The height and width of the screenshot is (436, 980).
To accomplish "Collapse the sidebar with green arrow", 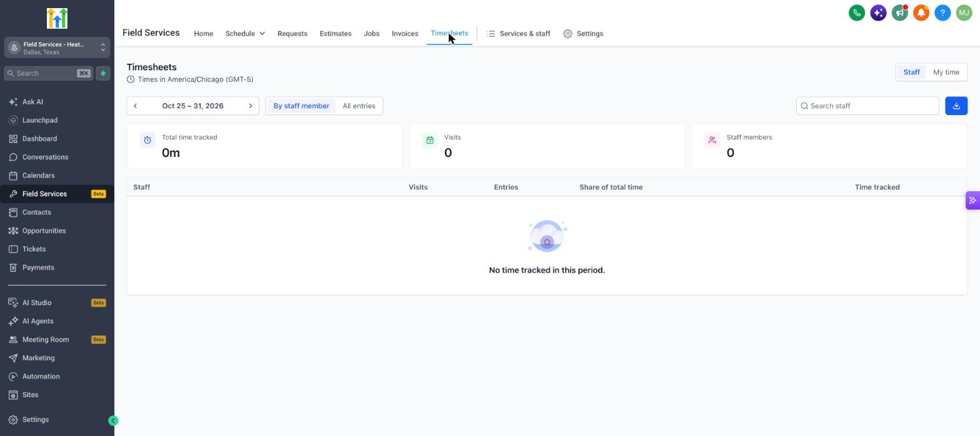I will pyautogui.click(x=113, y=421).
